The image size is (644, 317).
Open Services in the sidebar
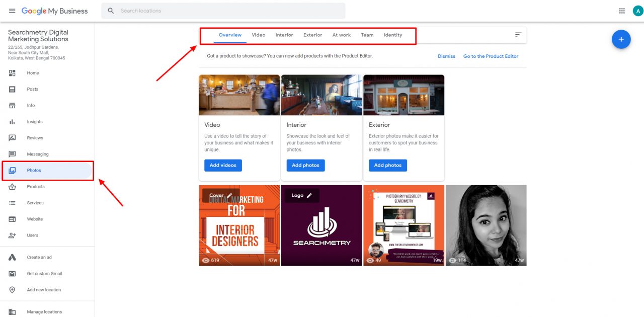(x=35, y=203)
